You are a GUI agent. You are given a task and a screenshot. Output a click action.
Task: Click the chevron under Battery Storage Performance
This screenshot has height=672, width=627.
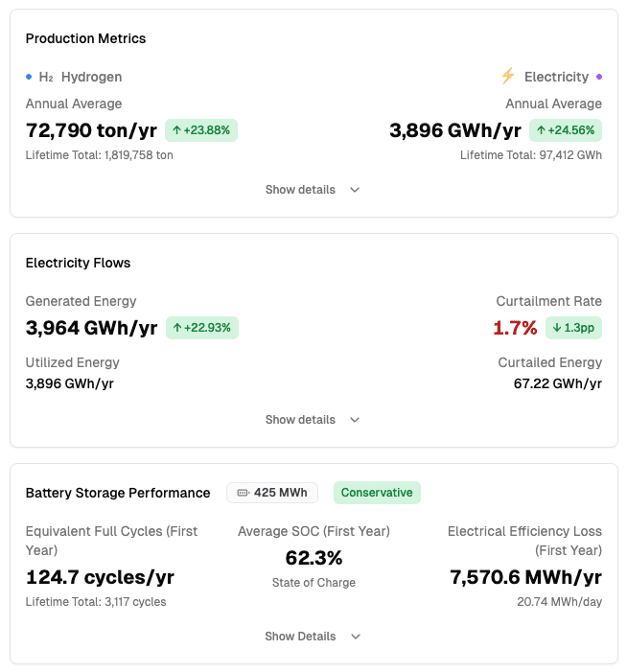click(x=356, y=637)
